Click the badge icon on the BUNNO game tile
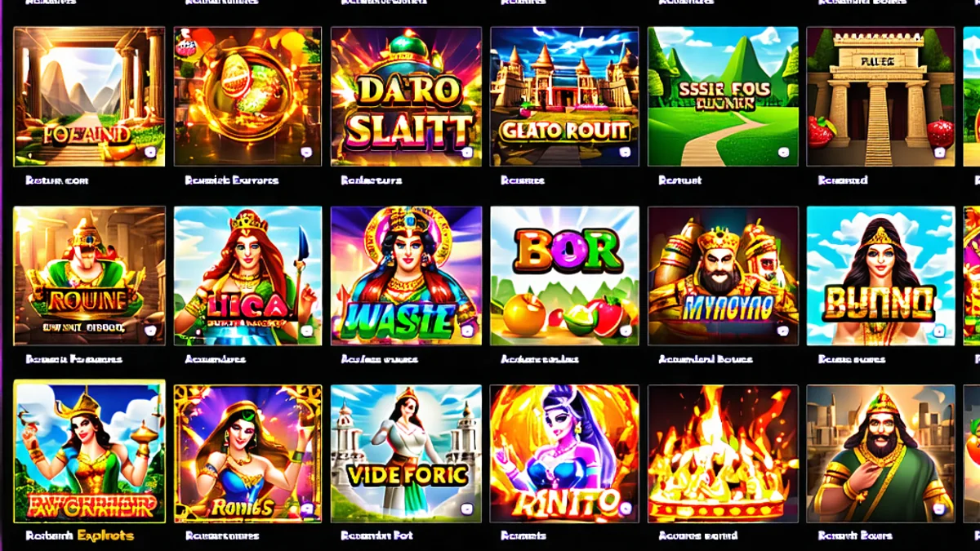Image resolution: width=980 pixels, height=551 pixels. coord(939,331)
